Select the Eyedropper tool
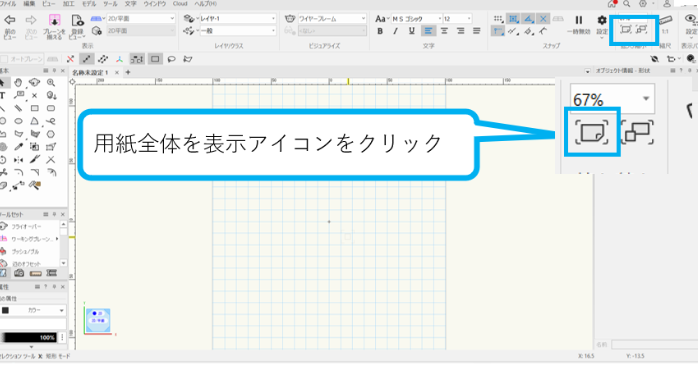The width and height of the screenshot is (698, 365). click(x=18, y=147)
